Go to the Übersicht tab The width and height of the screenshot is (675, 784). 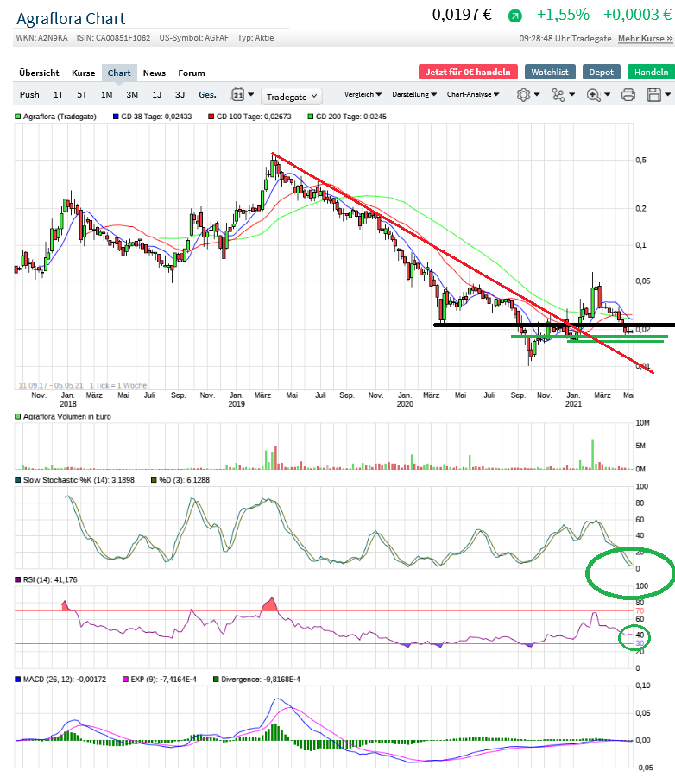[x=39, y=73]
